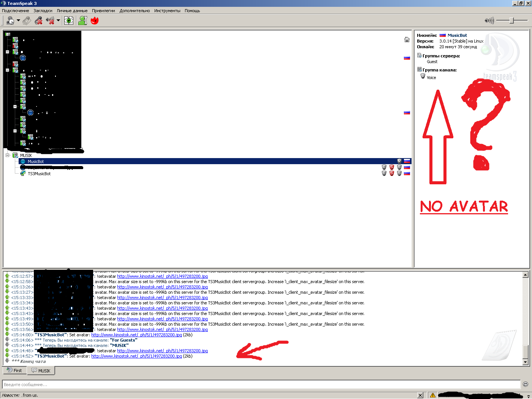Click the Russian flag on MusicBot row
This screenshot has height=399, width=532.
(x=407, y=161)
